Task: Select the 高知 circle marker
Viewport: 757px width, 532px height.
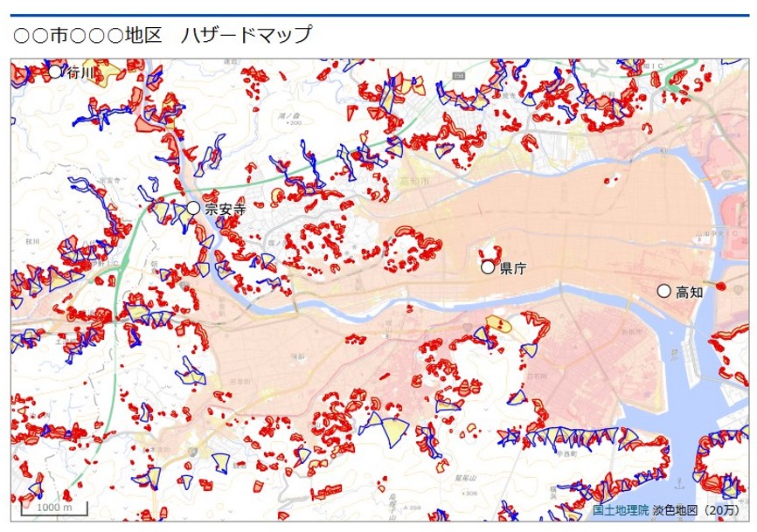Action: pyautogui.click(x=663, y=291)
